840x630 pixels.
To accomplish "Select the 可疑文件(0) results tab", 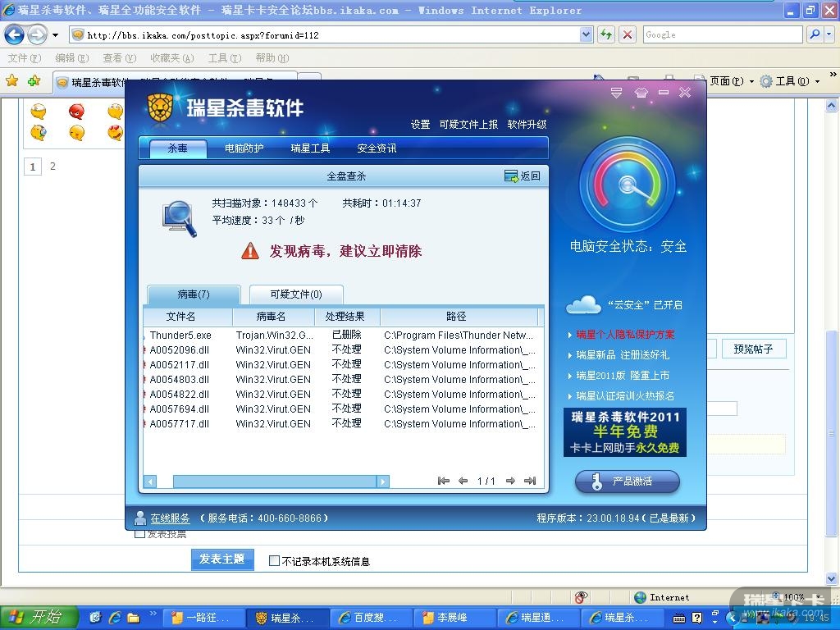I will click(295, 294).
